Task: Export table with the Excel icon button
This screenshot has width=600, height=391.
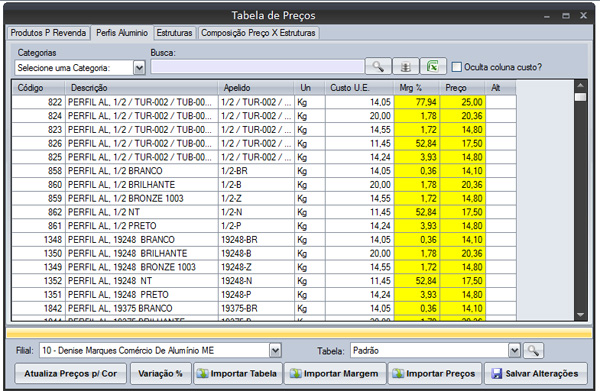Action: (433, 67)
